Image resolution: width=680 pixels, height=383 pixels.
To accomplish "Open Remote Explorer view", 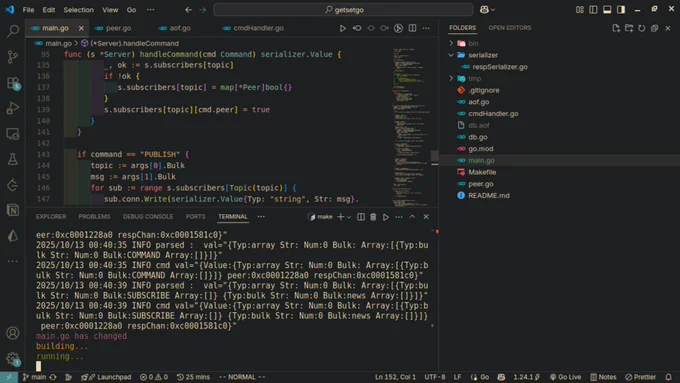I will (13, 134).
